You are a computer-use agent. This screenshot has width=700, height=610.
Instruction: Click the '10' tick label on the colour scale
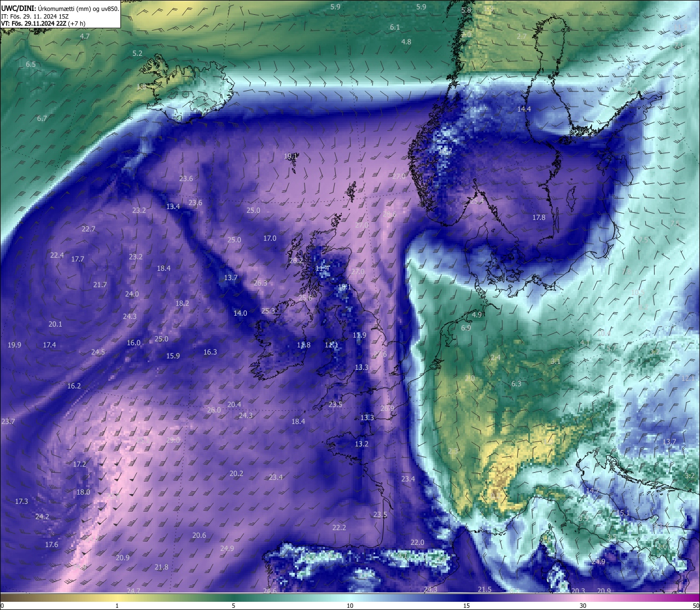click(350, 606)
